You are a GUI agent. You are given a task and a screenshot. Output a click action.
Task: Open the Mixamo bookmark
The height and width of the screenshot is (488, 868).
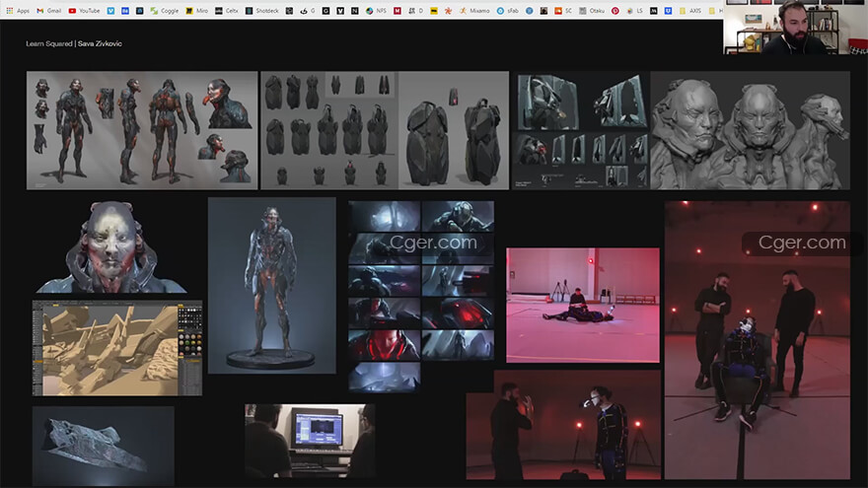click(x=474, y=11)
